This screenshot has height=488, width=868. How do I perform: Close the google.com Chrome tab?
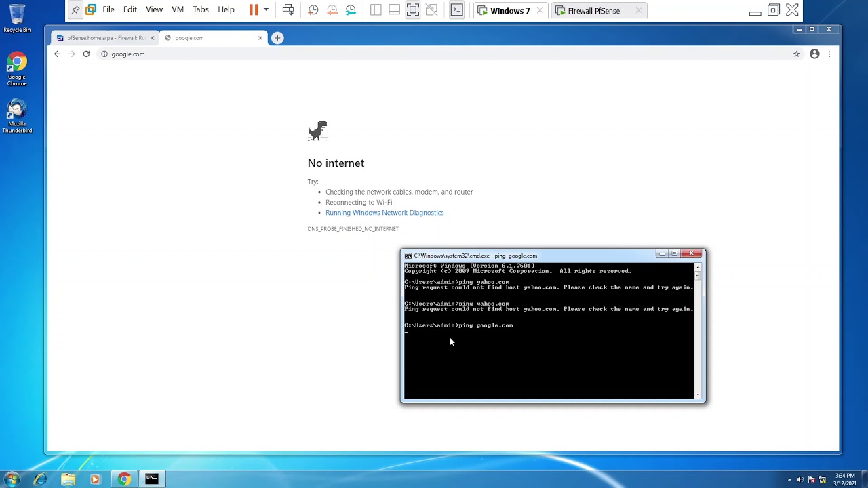point(260,38)
